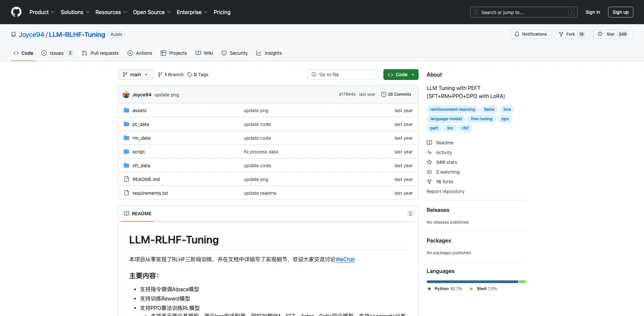
Task: Click the forks icon next to 16 forks
Action: 429,182
